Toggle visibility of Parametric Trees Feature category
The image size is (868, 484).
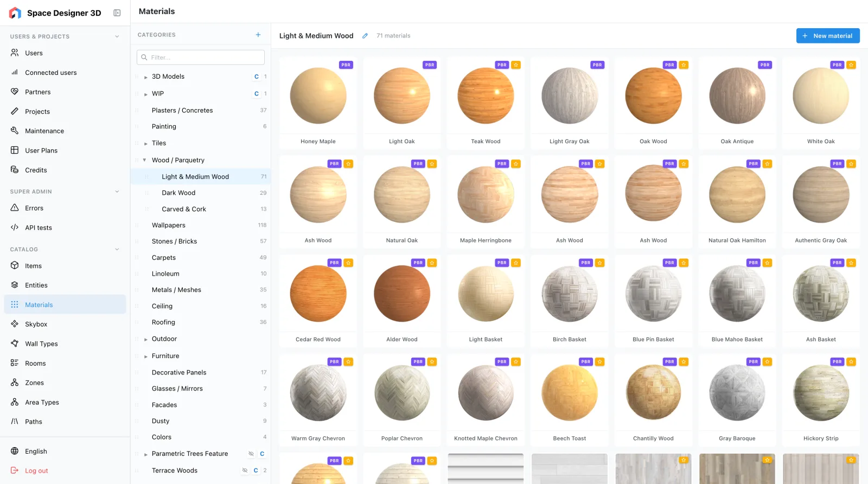click(251, 454)
